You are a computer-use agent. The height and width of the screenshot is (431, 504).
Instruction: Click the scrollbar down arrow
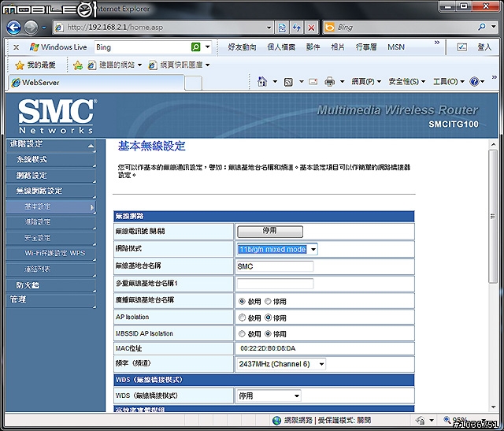(494, 407)
